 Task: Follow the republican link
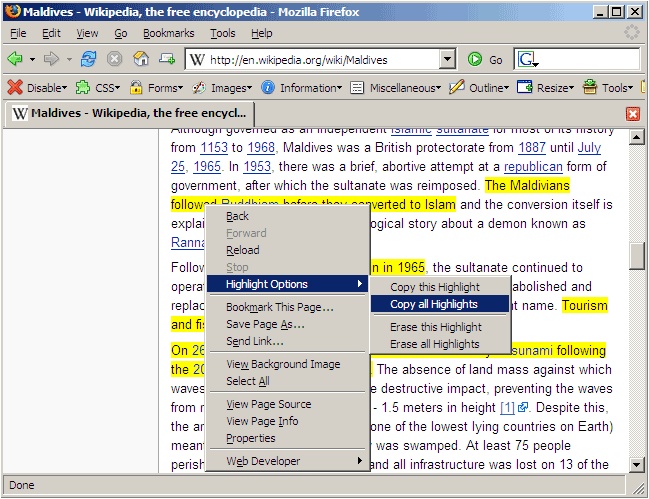[x=533, y=166]
